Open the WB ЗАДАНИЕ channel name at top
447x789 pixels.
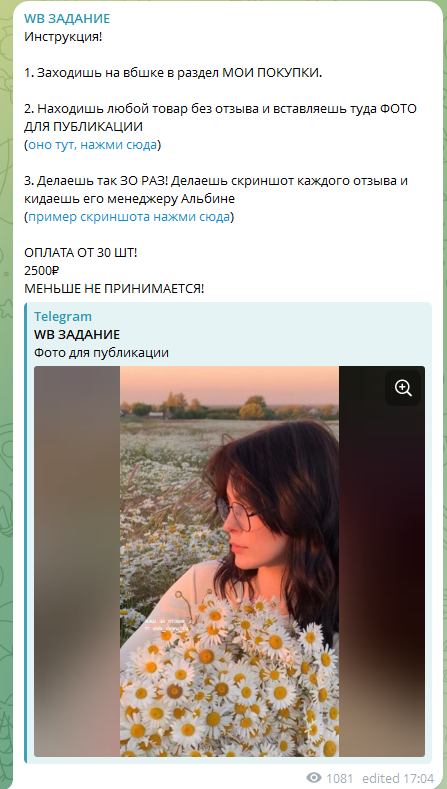tap(67, 19)
